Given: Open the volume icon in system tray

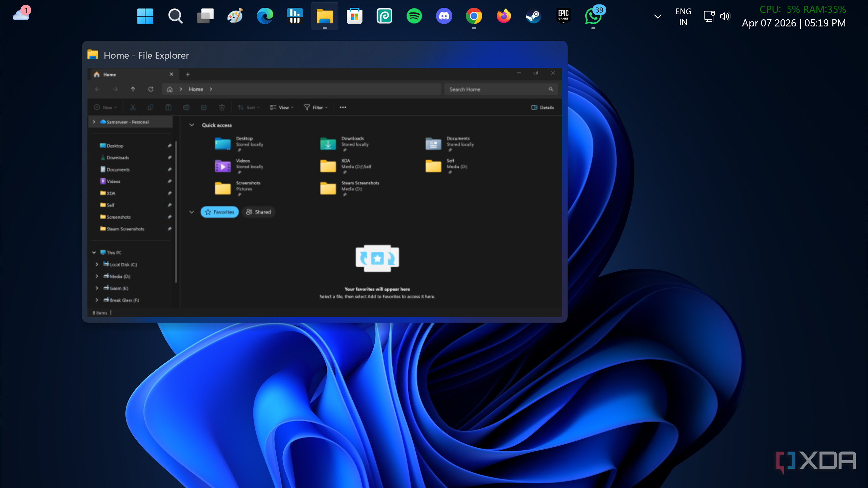Looking at the screenshot, I should 725,16.
